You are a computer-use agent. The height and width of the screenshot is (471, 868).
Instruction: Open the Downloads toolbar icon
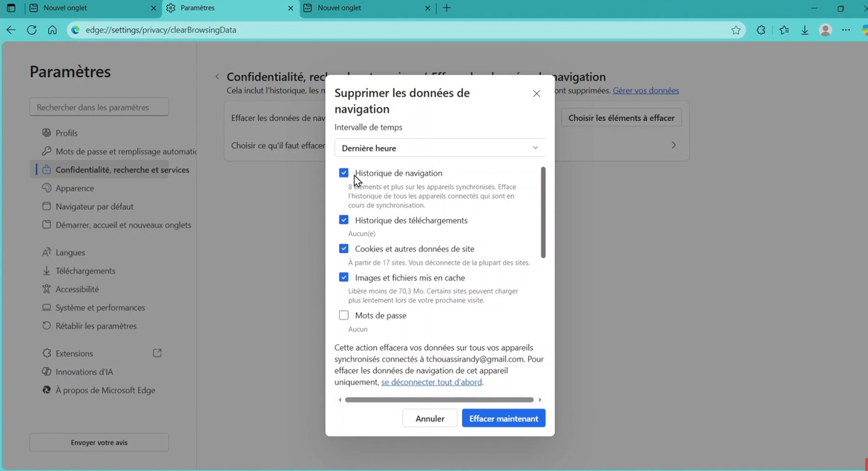coord(805,30)
